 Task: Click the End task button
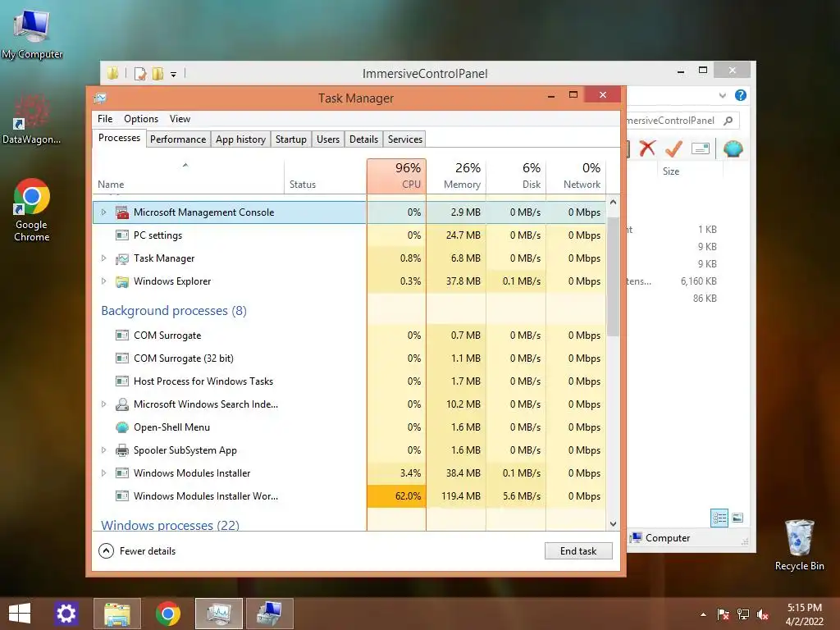pos(578,550)
